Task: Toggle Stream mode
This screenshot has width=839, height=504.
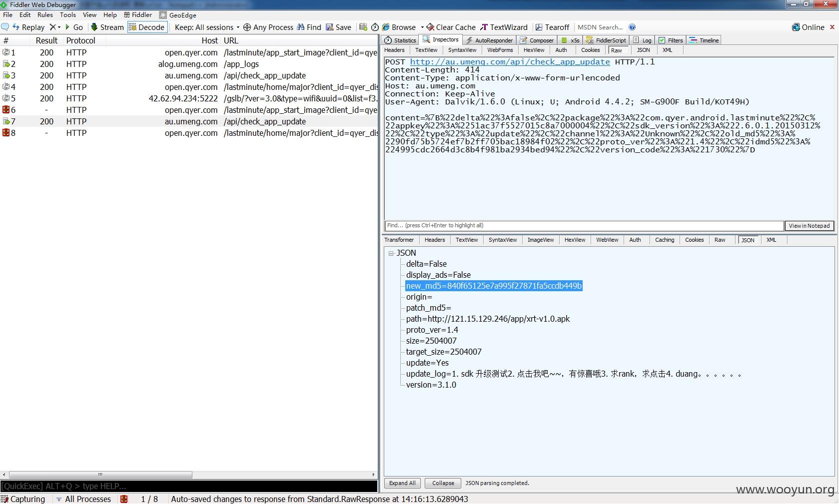Action: 107,27
